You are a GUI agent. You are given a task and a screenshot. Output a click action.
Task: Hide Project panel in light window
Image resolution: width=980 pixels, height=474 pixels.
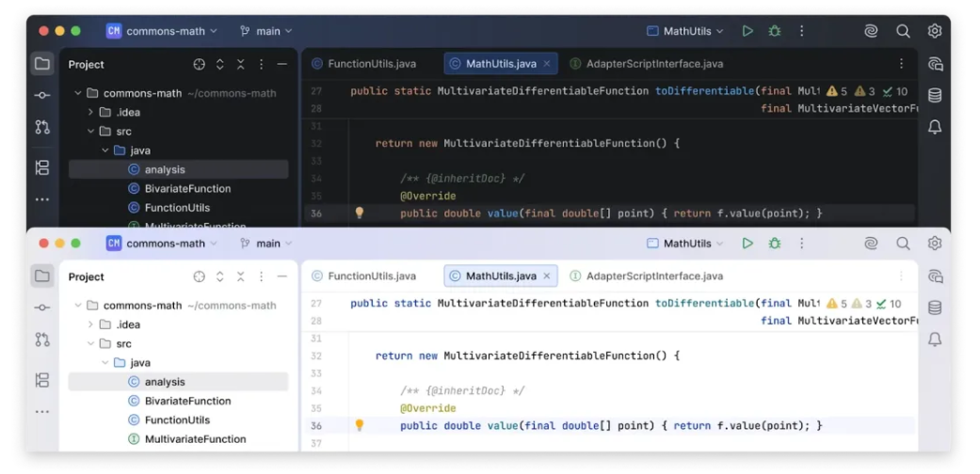281,276
